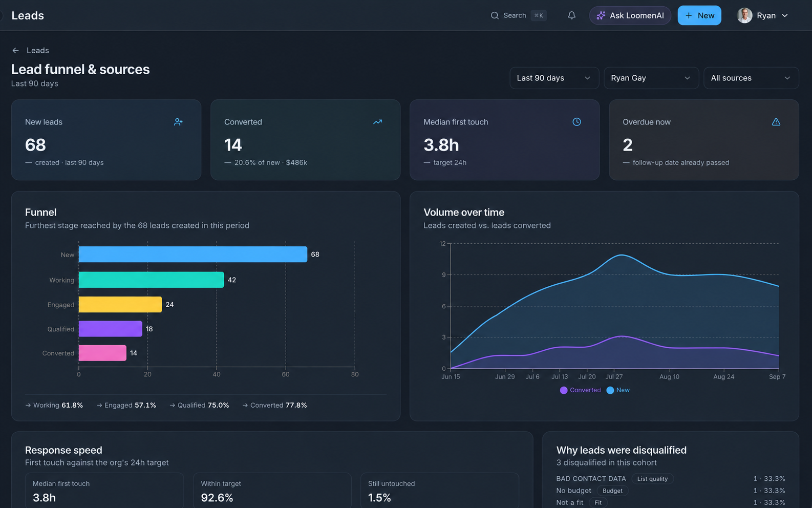Click the Leads title in top bar
Viewport: 812px width, 508px height.
tap(28, 15)
